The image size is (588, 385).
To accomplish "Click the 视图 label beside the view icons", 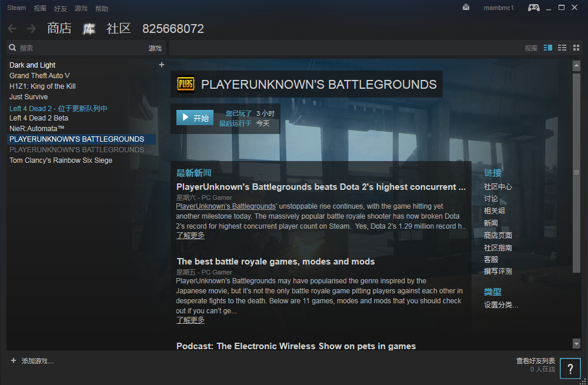I will point(531,48).
